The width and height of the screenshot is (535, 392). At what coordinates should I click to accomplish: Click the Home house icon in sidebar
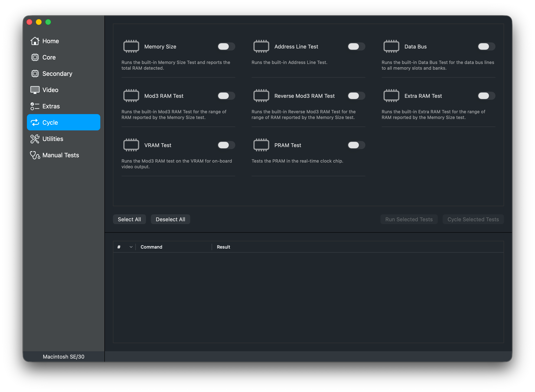pos(35,41)
